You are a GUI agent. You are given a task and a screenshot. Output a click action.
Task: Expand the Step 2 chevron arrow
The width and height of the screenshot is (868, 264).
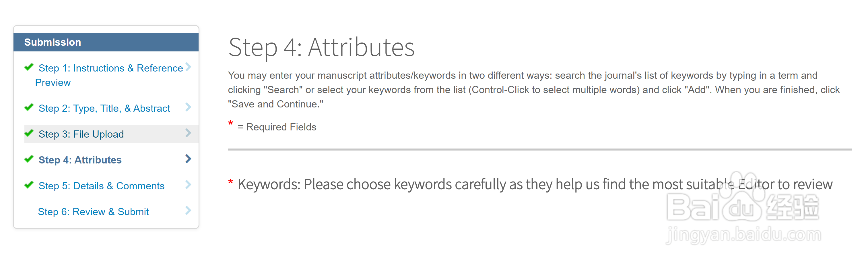pyautogui.click(x=188, y=107)
